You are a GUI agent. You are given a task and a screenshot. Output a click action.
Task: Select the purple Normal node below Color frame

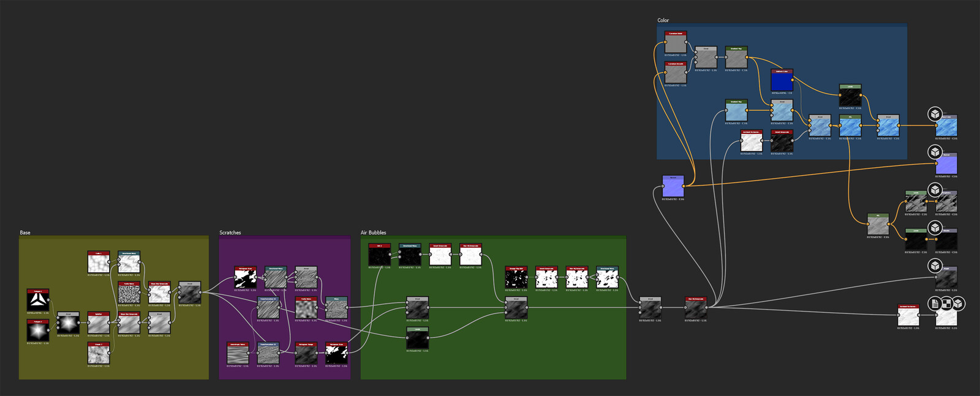point(673,186)
